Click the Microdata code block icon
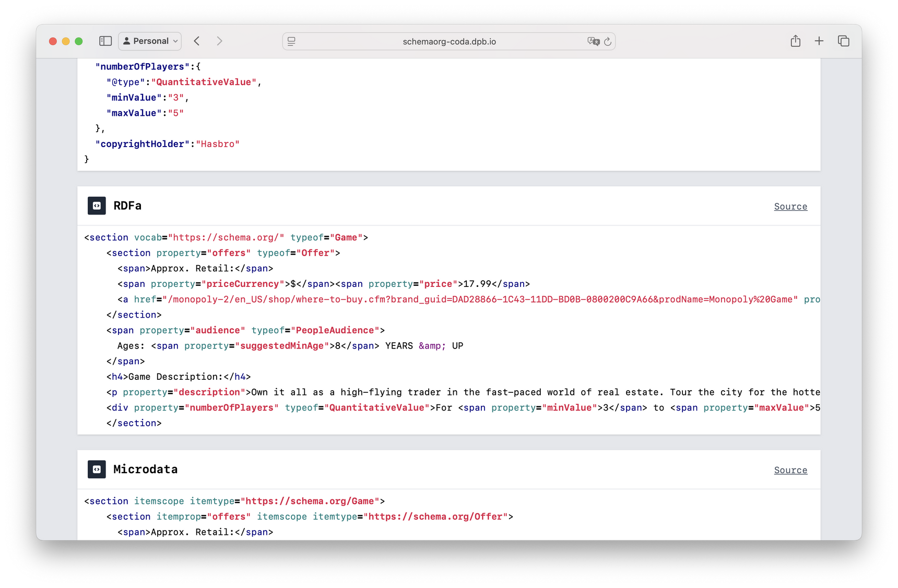Image resolution: width=898 pixels, height=588 pixels. click(97, 469)
